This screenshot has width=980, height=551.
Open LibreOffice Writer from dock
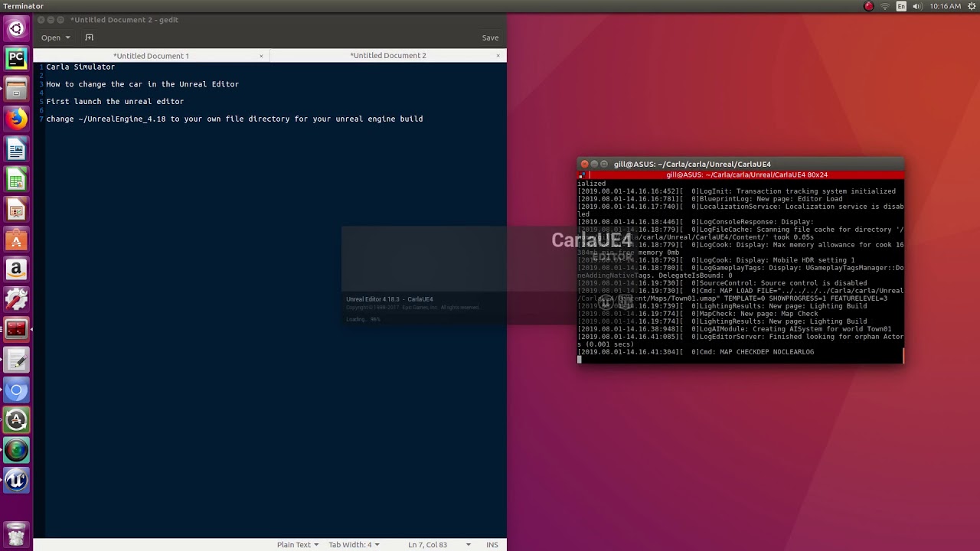pos(16,148)
